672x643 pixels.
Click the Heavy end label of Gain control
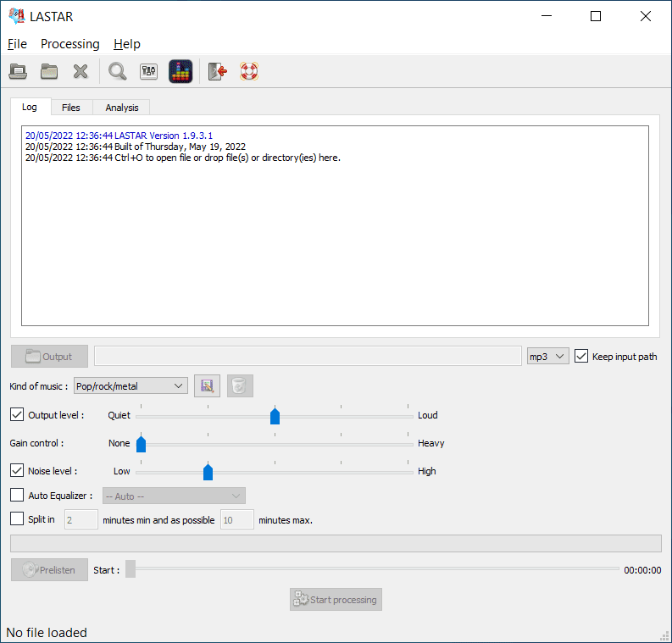430,443
